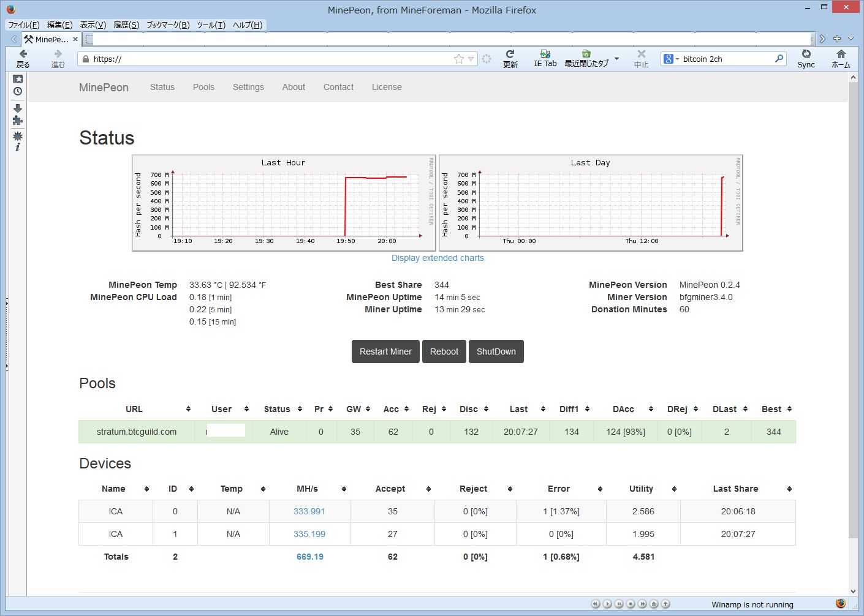
Task: Open the 表示(V) menu
Action: [x=93, y=25]
